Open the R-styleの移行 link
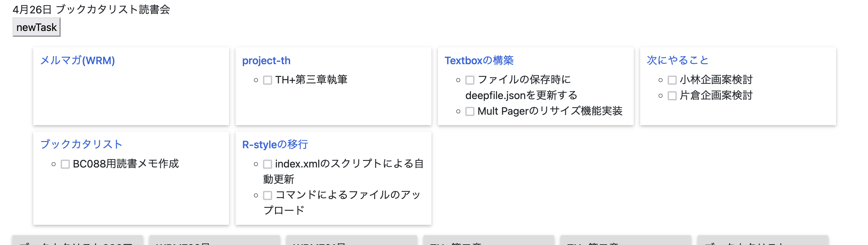Screen dimensions: 868x245 click(274, 144)
